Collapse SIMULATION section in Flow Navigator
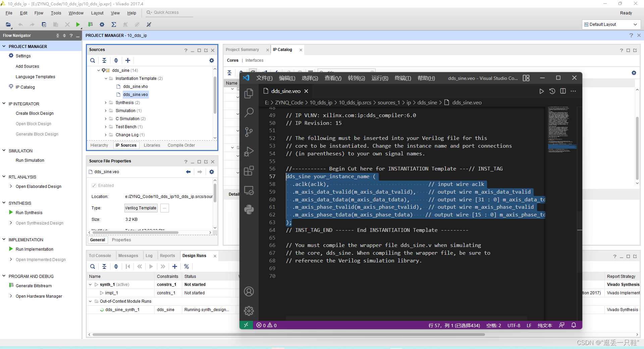The image size is (644, 349). 4,151
